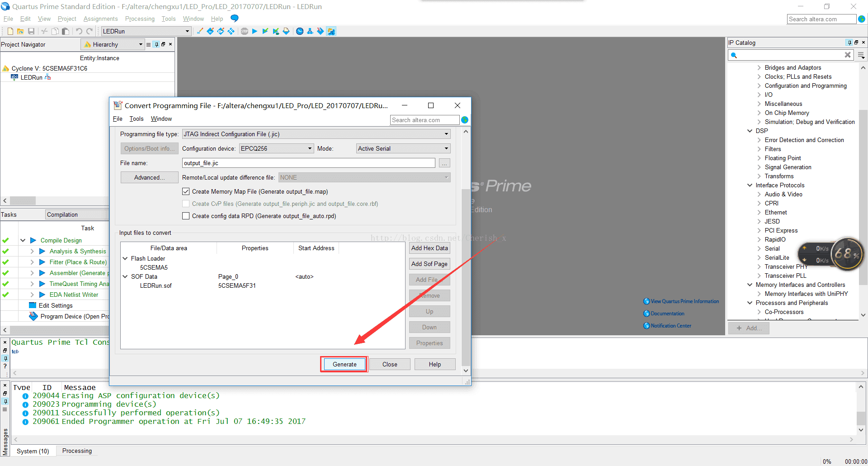Click the Messages panel vertical scrollbar thumb
Image resolution: width=868 pixels, height=466 pixels.
861,418
